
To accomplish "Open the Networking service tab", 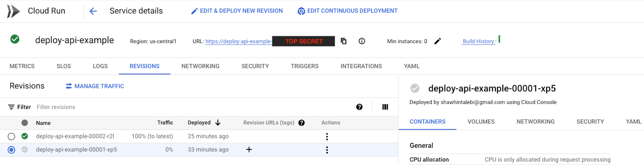I will [x=200, y=66].
